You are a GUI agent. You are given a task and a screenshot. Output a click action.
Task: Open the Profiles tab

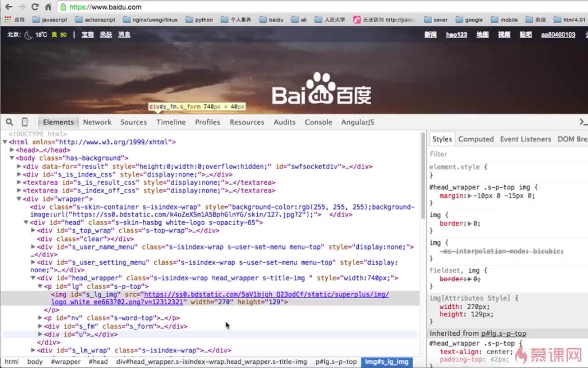coord(208,122)
